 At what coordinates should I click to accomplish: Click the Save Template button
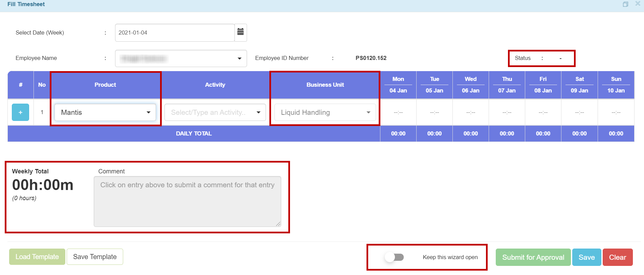(95, 257)
